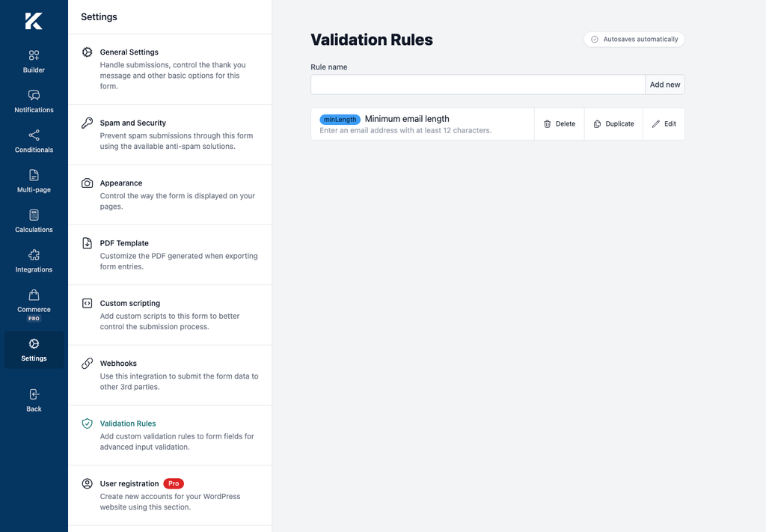Duplicate the Minimum email length rule
This screenshot has width=766, height=532.
(613, 124)
